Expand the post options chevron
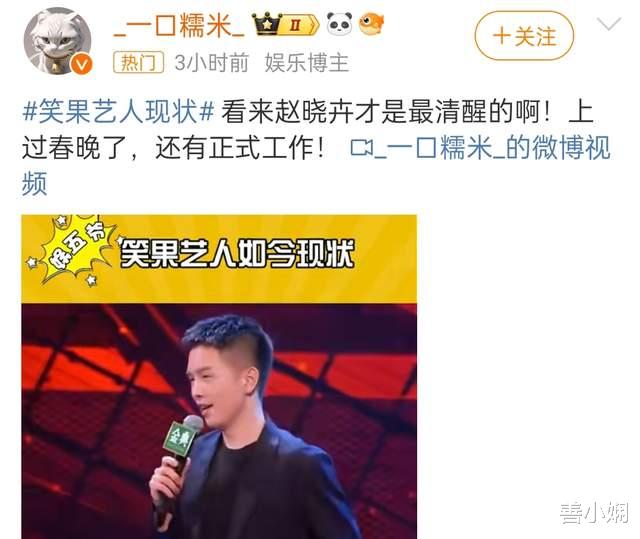The image size is (640, 539). click(609, 24)
